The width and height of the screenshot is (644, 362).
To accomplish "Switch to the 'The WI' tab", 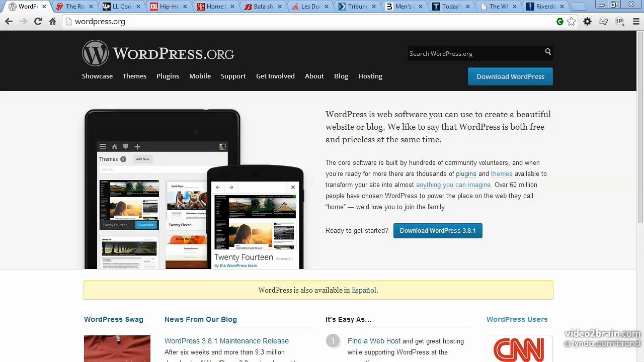I will click(499, 7).
